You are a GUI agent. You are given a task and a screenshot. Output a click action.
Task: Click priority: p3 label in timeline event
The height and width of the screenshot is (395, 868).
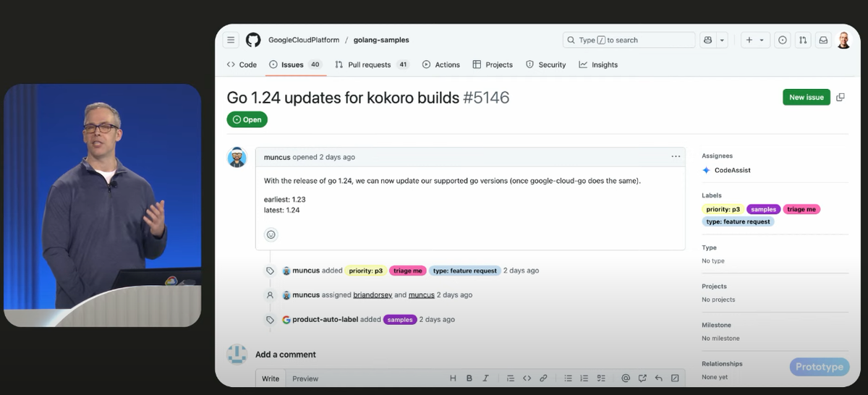click(366, 271)
